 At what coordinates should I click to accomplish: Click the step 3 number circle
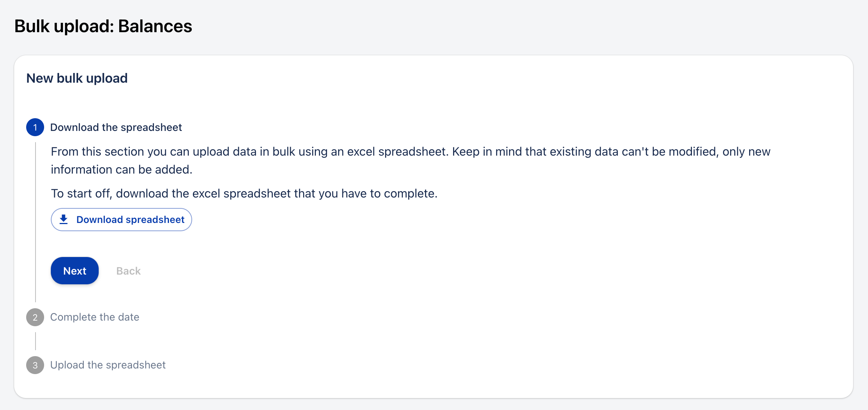[35, 365]
